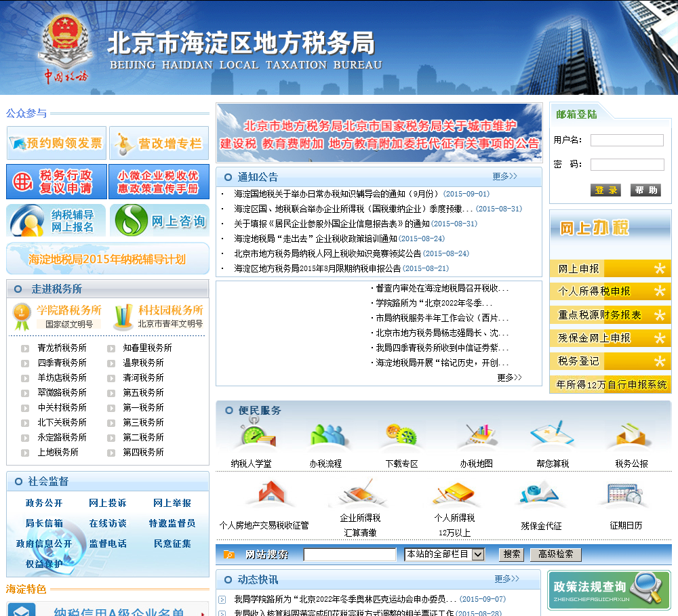Open 小微企业税收优惠政策宣传手册 banner
This screenshot has height=616, width=678.
159,182
